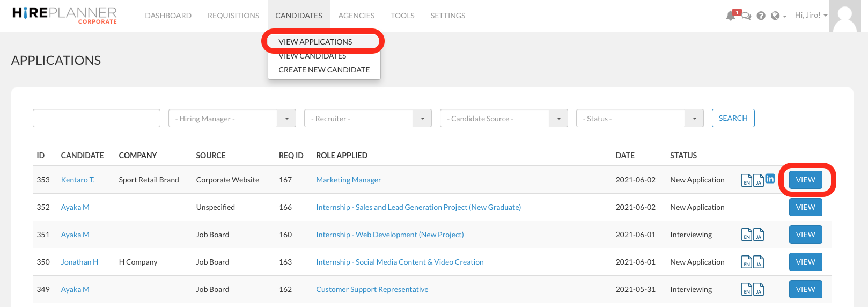Focus the applications search text field
Image resolution: width=868 pixels, height=307 pixels.
[x=97, y=118]
